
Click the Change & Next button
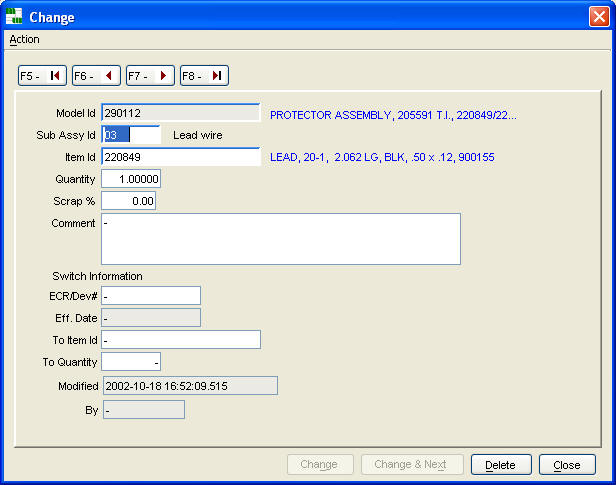click(412, 465)
